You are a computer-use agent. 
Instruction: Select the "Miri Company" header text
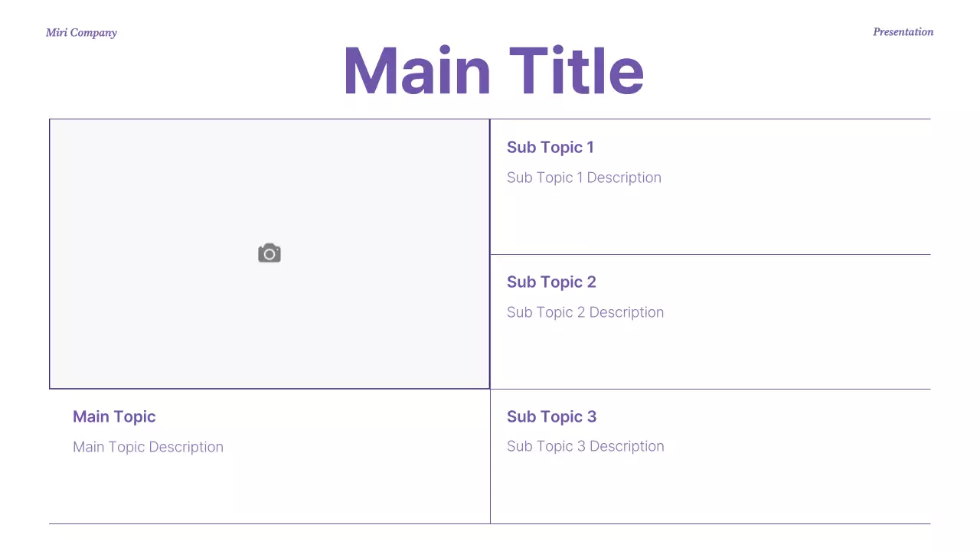[x=81, y=32]
